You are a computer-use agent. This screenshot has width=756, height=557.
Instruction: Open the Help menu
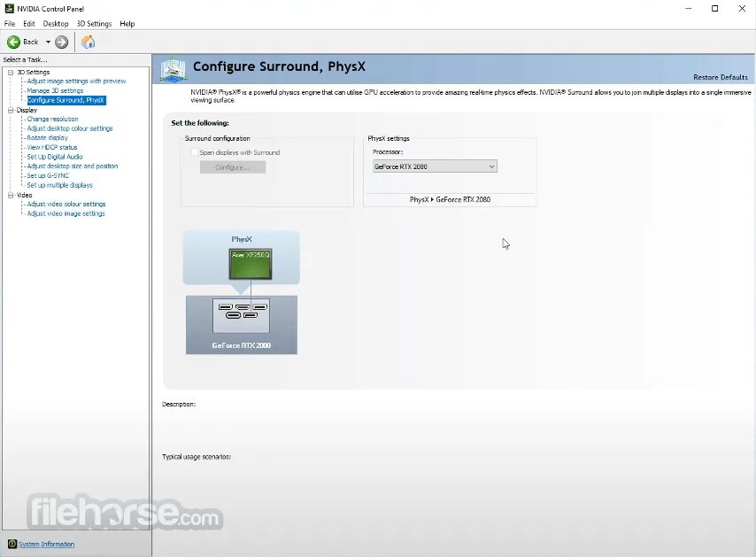coord(127,24)
